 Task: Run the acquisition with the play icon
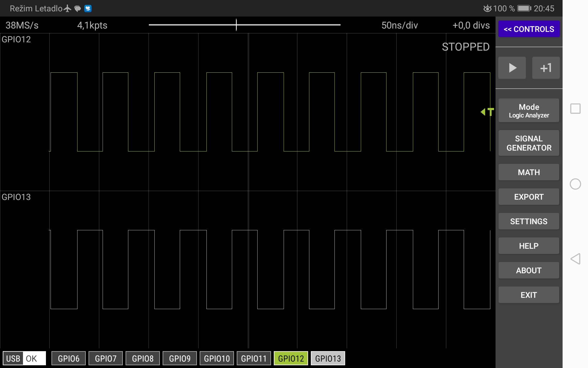point(512,67)
